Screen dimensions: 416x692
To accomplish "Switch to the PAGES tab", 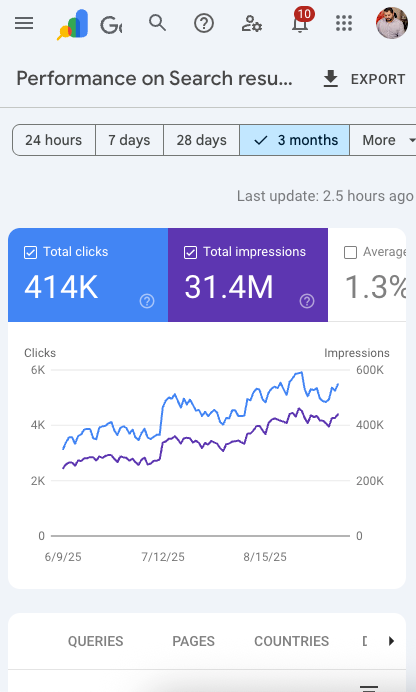I will coord(193,641).
